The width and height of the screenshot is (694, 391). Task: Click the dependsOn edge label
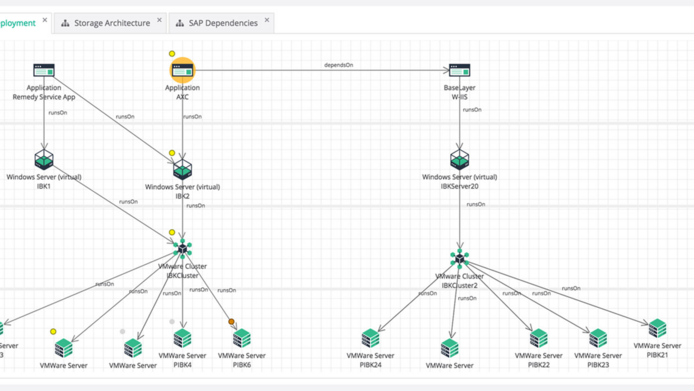coord(339,65)
